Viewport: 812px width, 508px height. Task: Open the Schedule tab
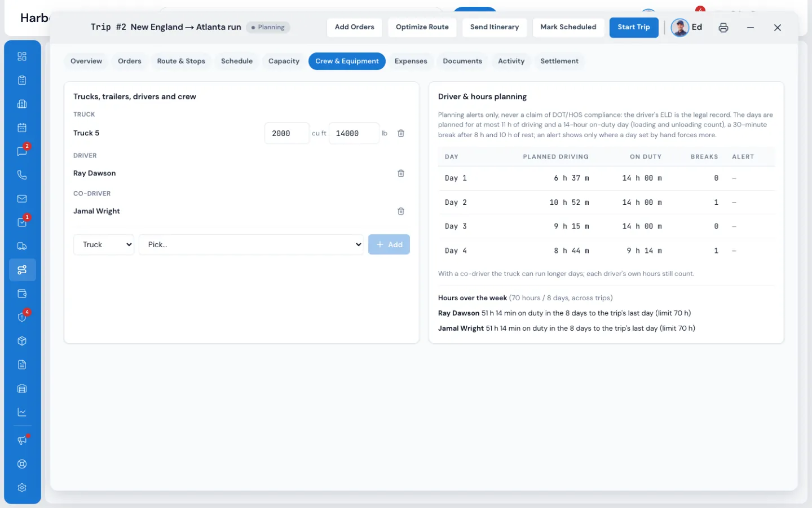tap(237, 61)
